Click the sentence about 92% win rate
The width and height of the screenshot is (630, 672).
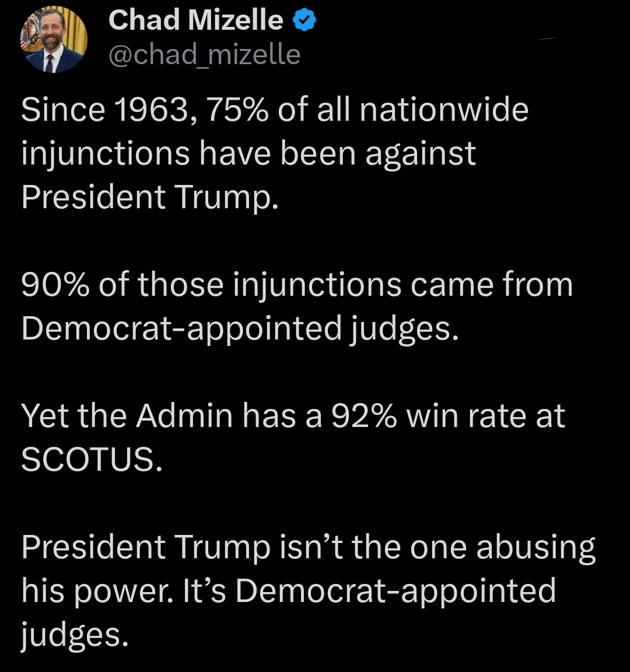[292, 415]
